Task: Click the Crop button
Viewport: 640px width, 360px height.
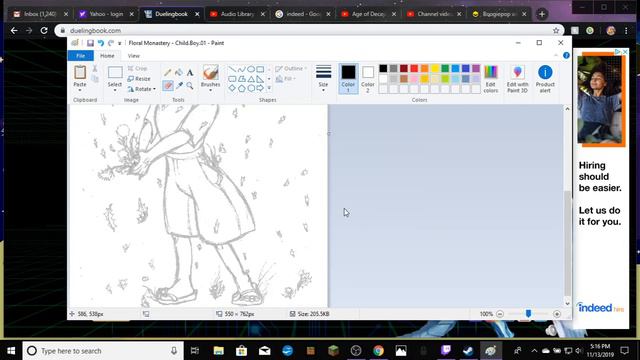Action: [138, 69]
